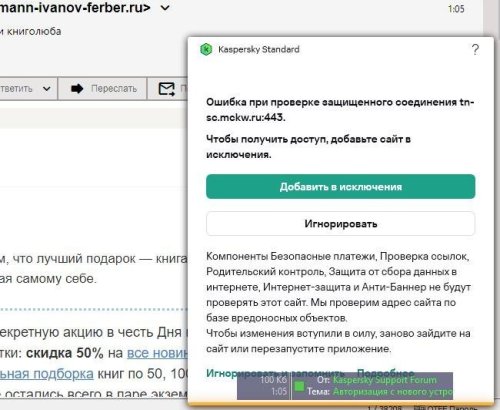The height and width of the screenshot is (410, 500).
Task: Click the Ответить reply button
Action: click(16, 89)
